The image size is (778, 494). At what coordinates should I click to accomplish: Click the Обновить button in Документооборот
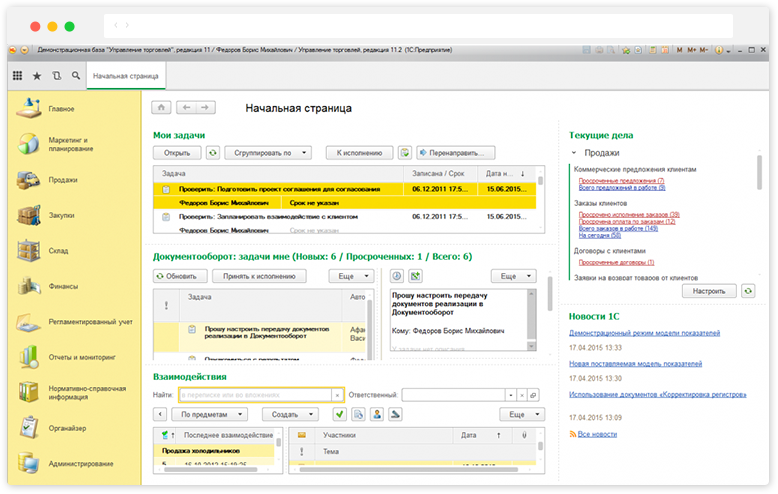[180, 276]
